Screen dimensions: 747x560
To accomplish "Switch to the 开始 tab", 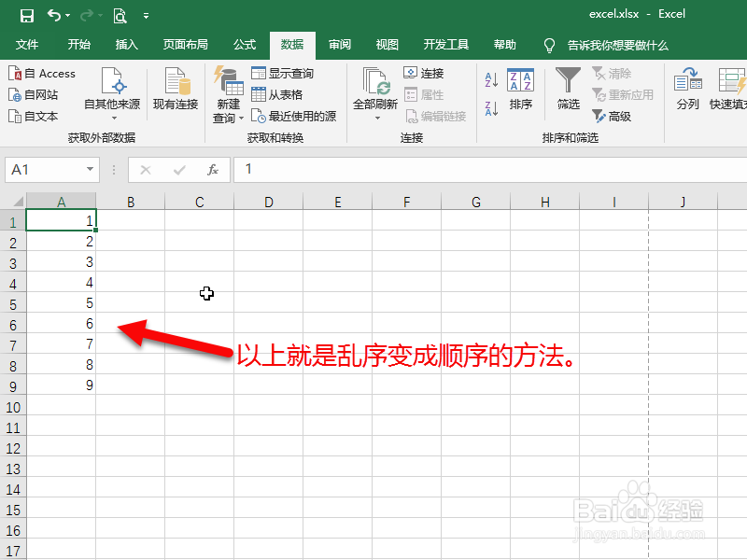I will [79, 45].
